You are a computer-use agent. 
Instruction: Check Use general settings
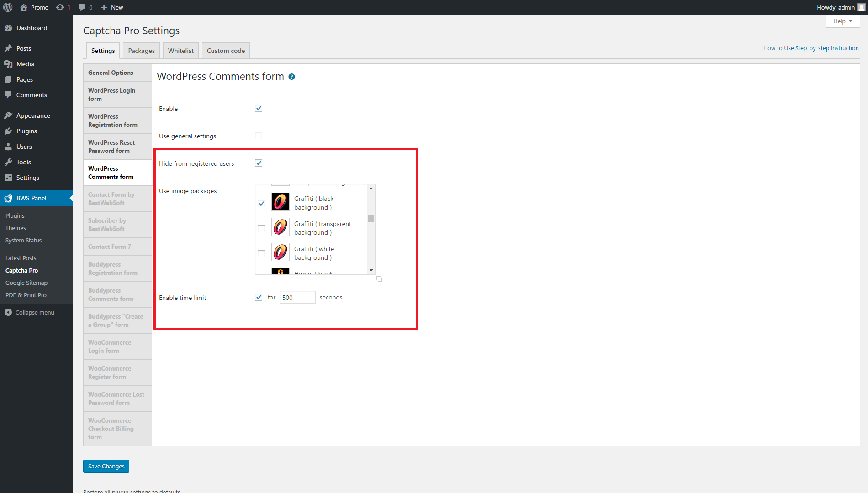coord(259,136)
